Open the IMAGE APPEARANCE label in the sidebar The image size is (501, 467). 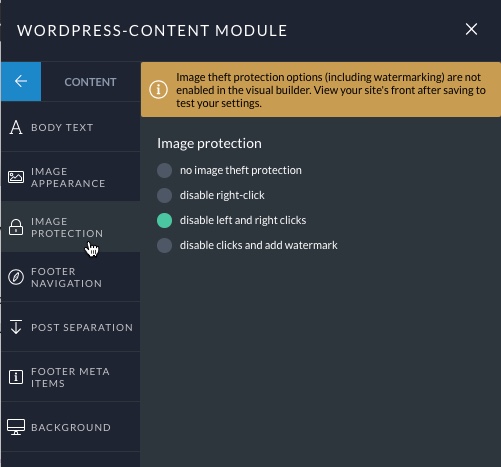[68, 177]
